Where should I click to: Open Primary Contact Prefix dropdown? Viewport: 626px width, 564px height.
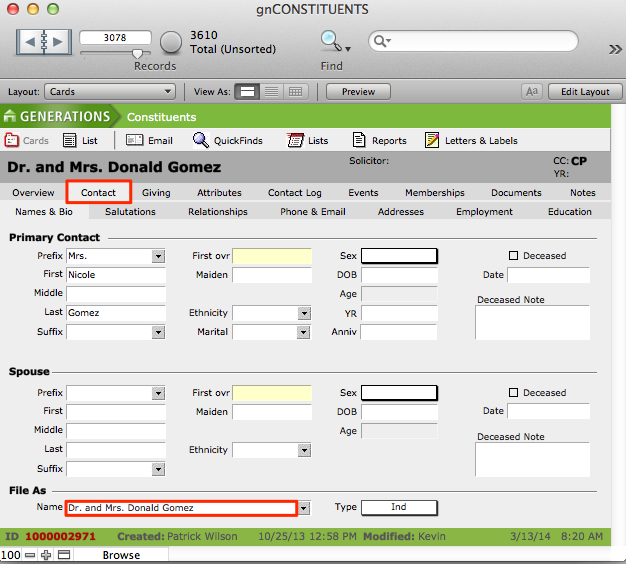point(158,257)
